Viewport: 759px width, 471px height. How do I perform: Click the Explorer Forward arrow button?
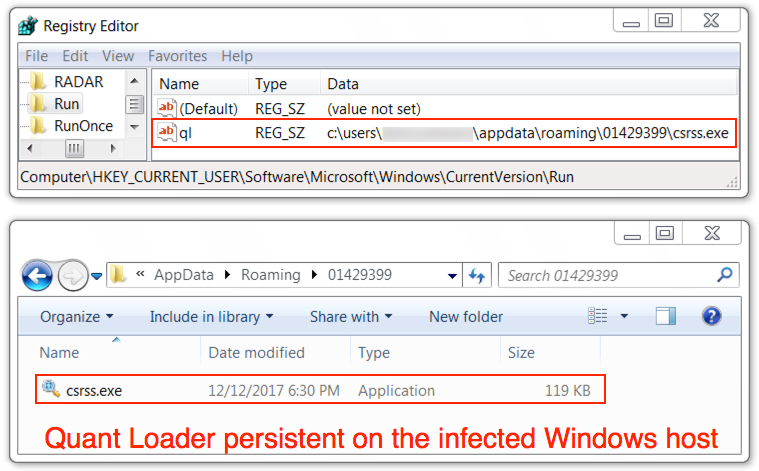tap(73, 276)
